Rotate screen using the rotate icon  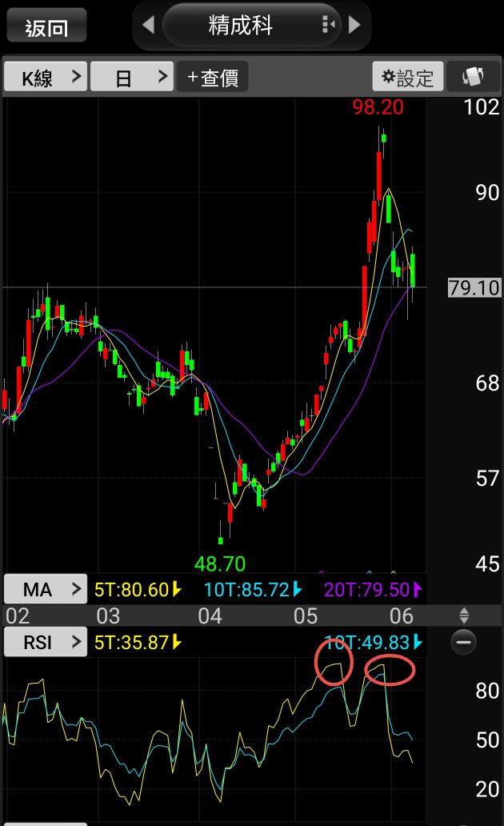coord(473,77)
